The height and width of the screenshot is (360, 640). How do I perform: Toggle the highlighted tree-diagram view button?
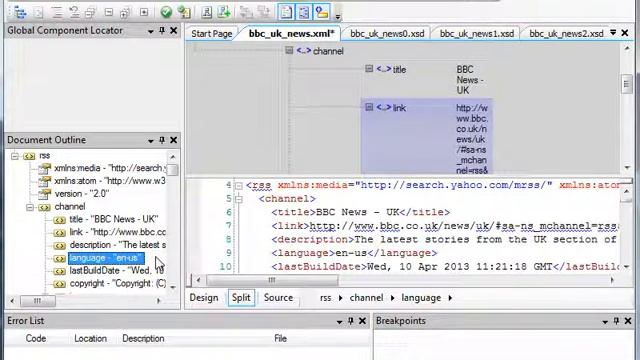point(304,12)
